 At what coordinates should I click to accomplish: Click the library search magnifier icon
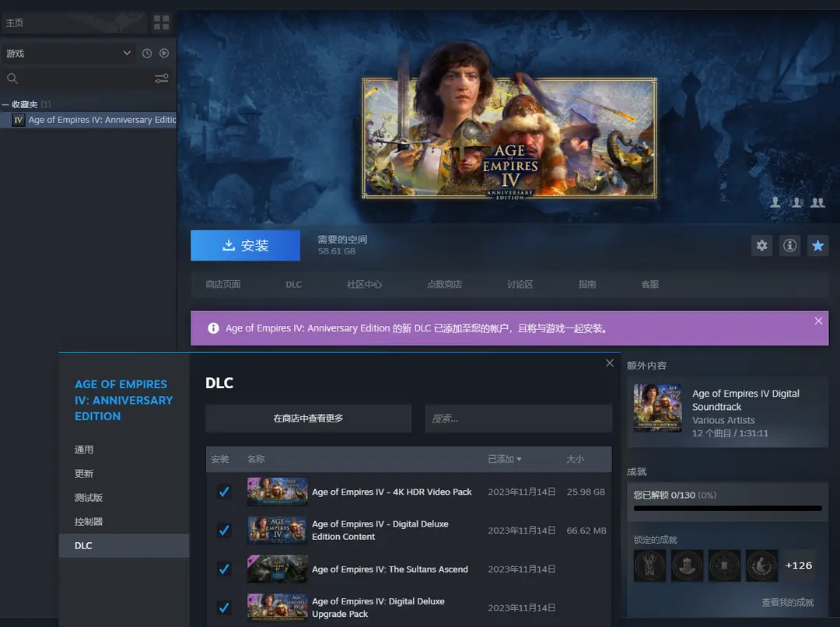pyautogui.click(x=12, y=79)
